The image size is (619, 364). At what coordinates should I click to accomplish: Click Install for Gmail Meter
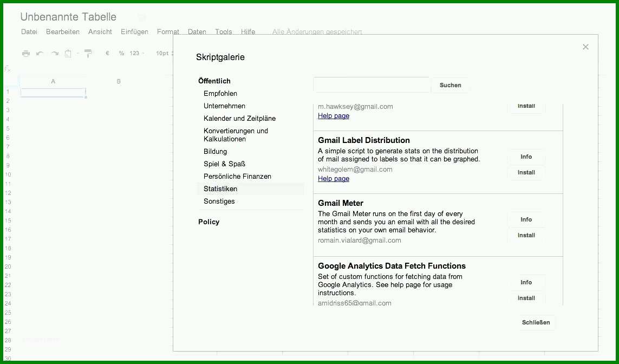pyautogui.click(x=526, y=235)
